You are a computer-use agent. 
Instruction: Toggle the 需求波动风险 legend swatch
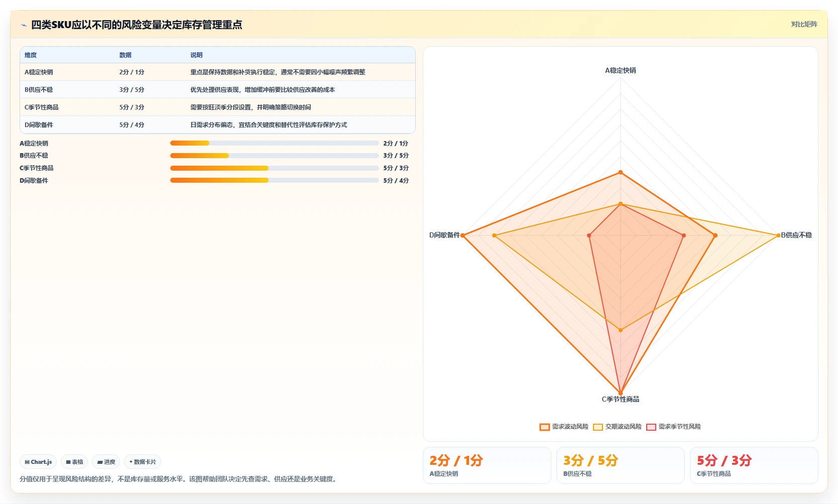coord(545,427)
